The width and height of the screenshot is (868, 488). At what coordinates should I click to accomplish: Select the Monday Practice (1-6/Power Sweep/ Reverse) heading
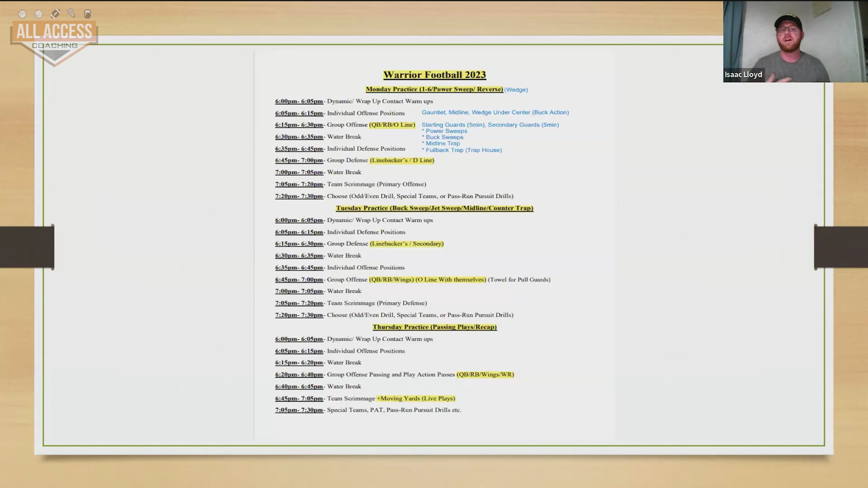[x=434, y=89]
